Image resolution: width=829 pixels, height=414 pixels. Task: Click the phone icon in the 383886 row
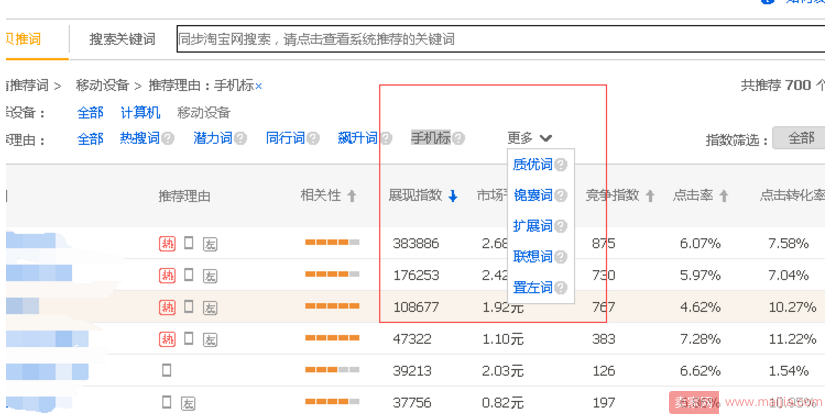189,243
